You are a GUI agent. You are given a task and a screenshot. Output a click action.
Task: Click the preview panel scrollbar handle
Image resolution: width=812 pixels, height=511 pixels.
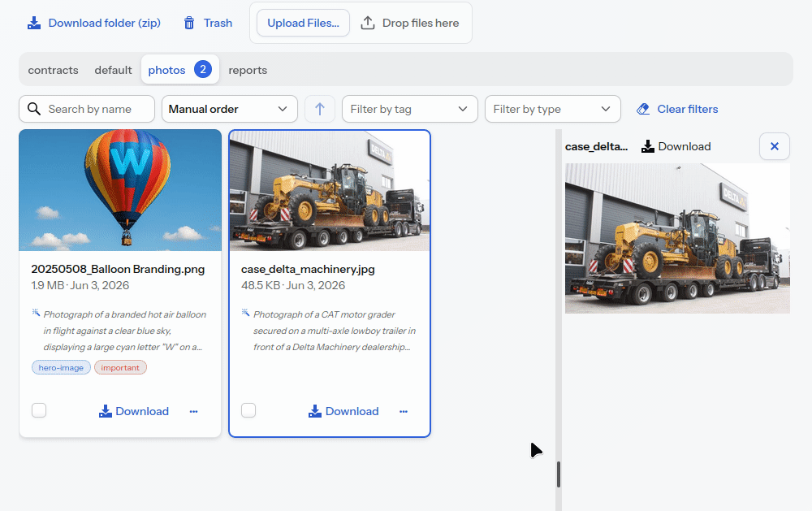coord(559,474)
